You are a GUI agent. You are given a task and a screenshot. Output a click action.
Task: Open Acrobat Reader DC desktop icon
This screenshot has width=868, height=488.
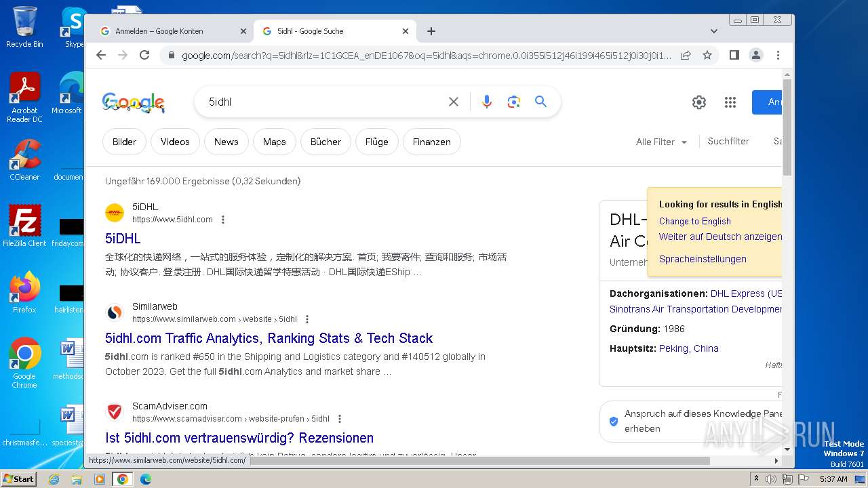click(24, 98)
